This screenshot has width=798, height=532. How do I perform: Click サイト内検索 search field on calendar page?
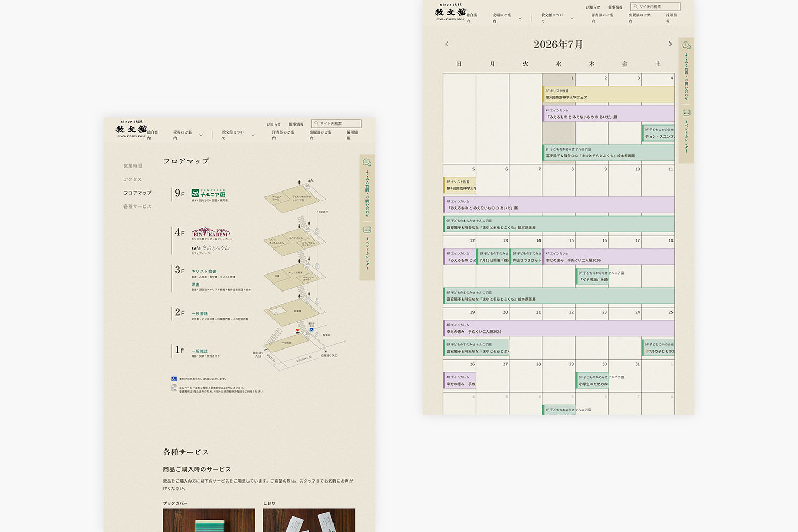[x=655, y=6]
